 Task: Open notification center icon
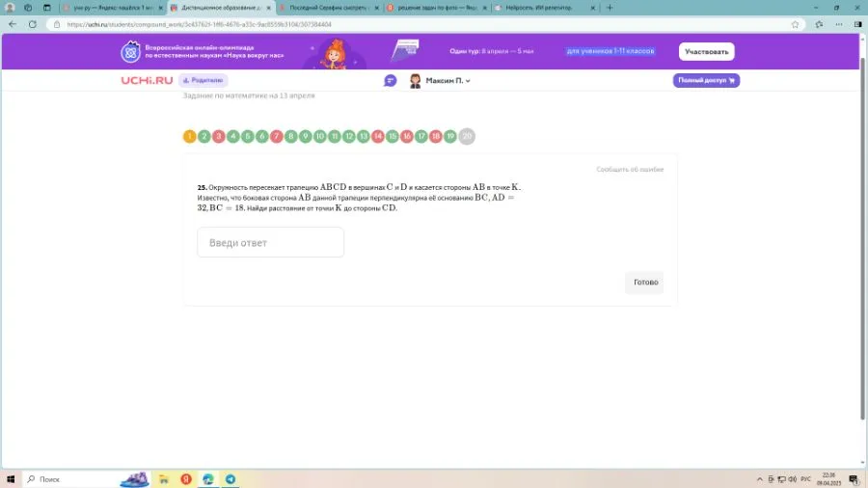pyautogui.click(x=854, y=479)
